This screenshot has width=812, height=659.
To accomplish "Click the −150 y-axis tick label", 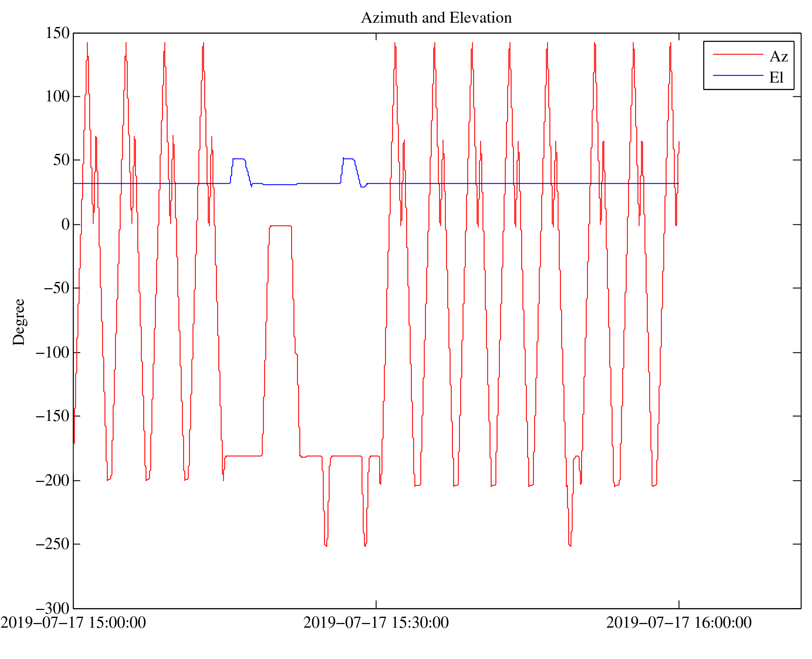I will (x=52, y=416).
